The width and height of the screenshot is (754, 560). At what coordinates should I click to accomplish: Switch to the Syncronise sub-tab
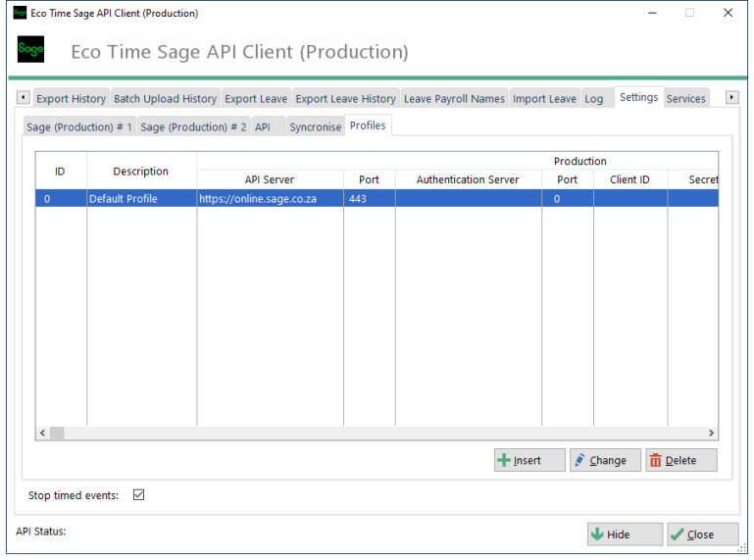click(315, 127)
